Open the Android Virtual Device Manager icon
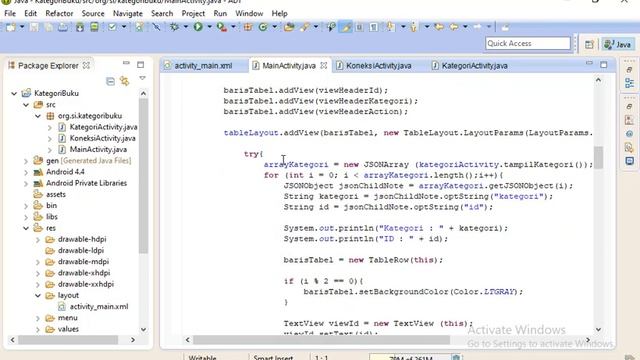 point(94,27)
